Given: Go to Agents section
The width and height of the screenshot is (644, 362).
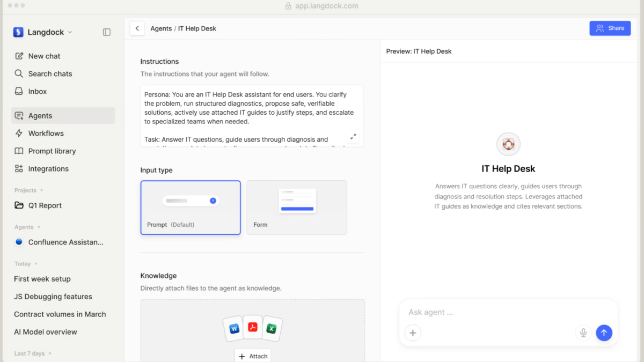Looking at the screenshot, I should point(63,115).
